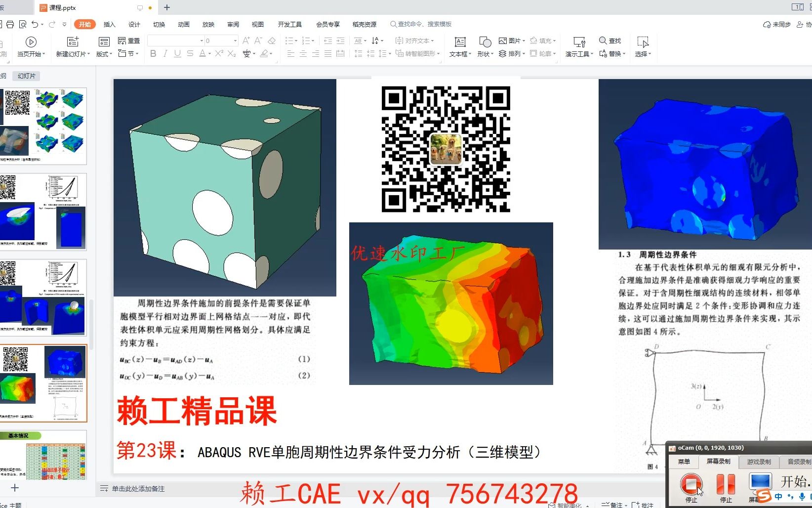Align text left
Image resolution: width=812 pixels, height=508 pixels.
(291, 53)
